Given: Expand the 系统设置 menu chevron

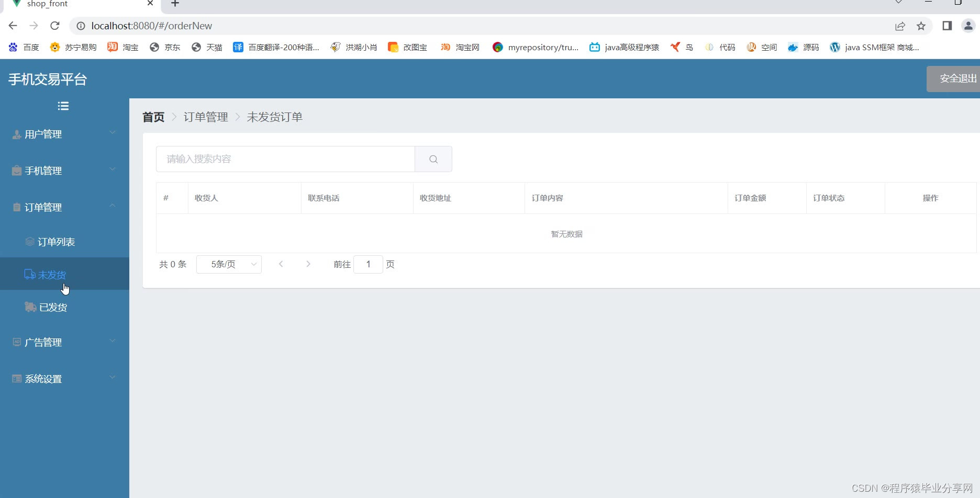Looking at the screenshot, I should 113,377.
